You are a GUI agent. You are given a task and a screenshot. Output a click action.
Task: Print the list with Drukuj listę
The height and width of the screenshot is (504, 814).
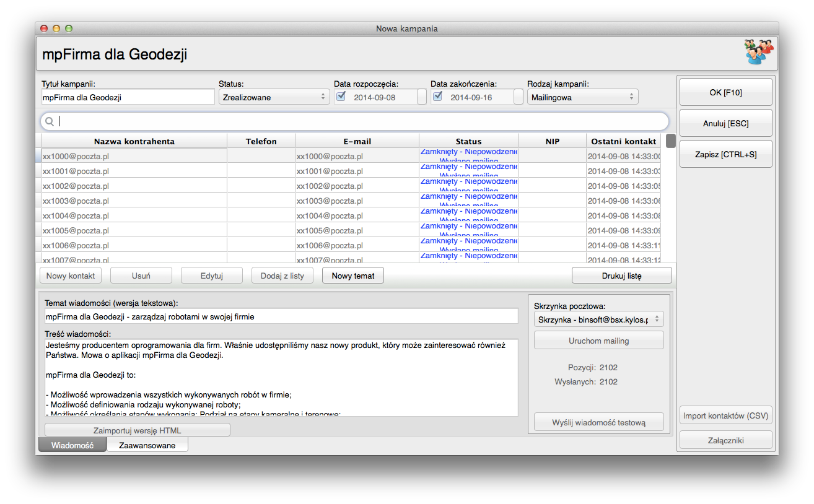click(x=622, y=276)
